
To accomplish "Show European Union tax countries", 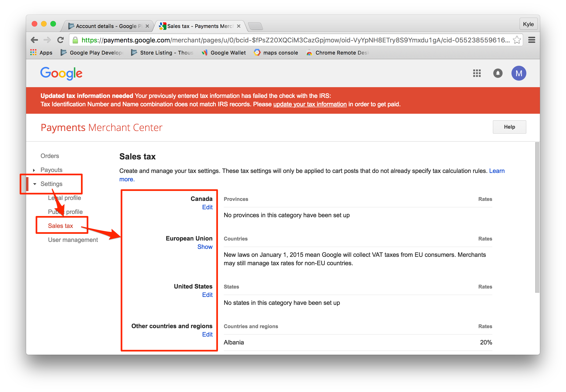I will [205, 247].
